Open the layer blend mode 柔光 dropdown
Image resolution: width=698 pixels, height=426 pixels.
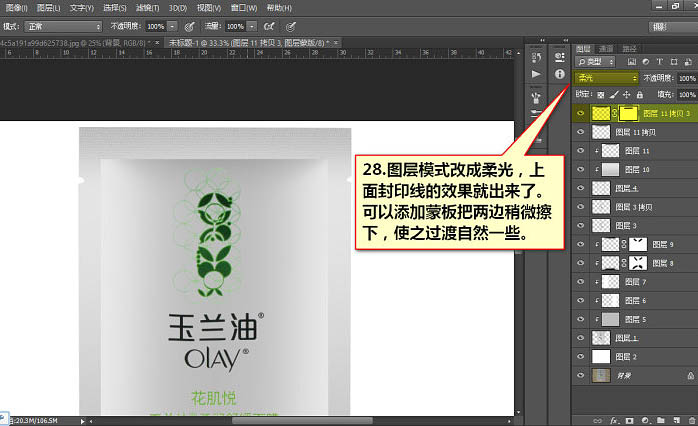[606, 78]
